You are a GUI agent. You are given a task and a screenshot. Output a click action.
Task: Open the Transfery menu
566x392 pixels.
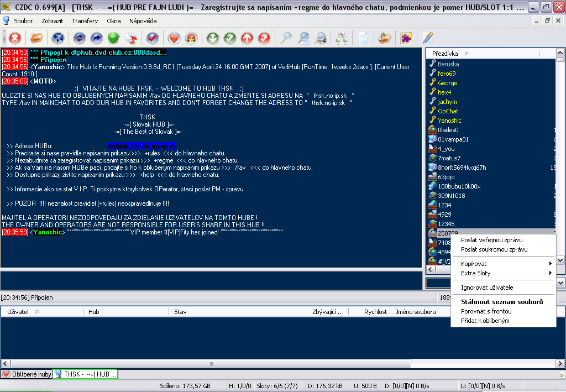85,21
